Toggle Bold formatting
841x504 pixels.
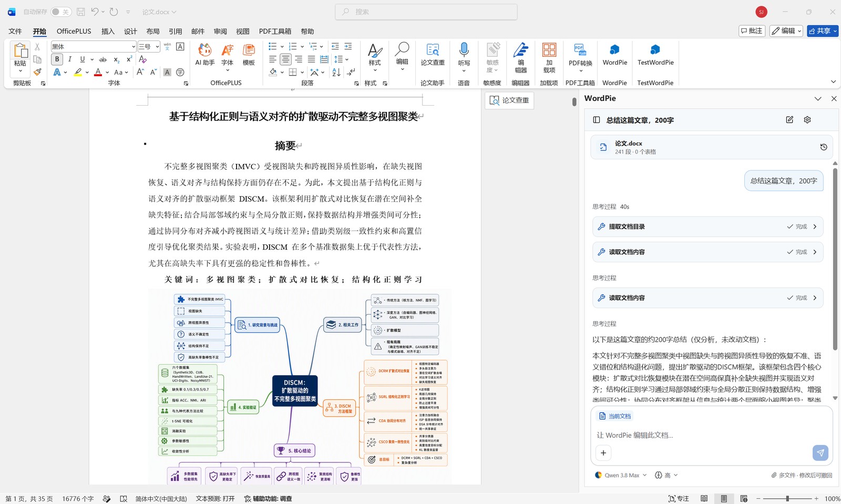point(57,59)
